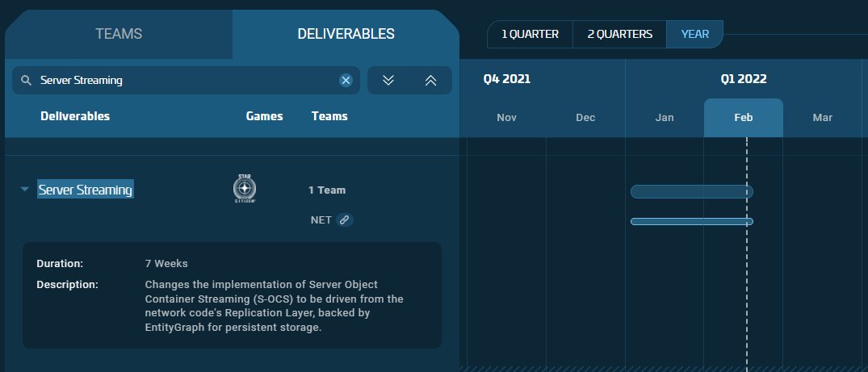Set timeline view to 1 Quarter
This screenshot has width=868, height=372.
530,35
